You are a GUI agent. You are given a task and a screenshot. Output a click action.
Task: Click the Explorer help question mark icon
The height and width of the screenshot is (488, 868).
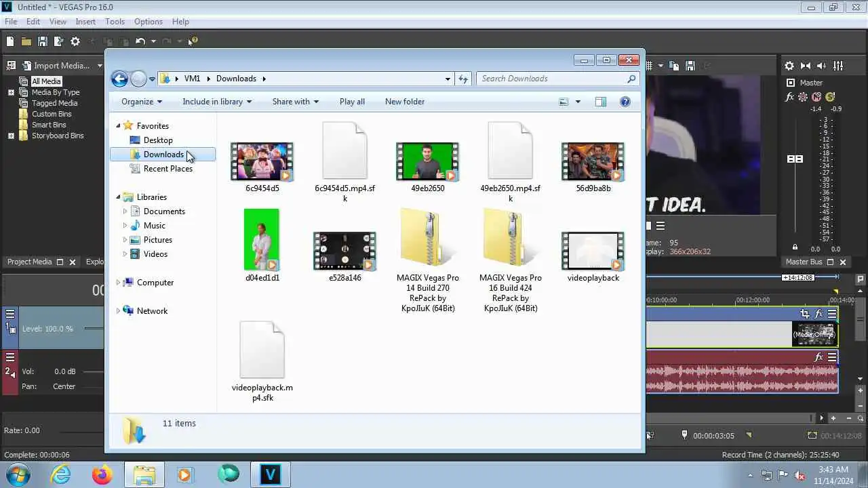pyautogui.click(x=625, y=102)
